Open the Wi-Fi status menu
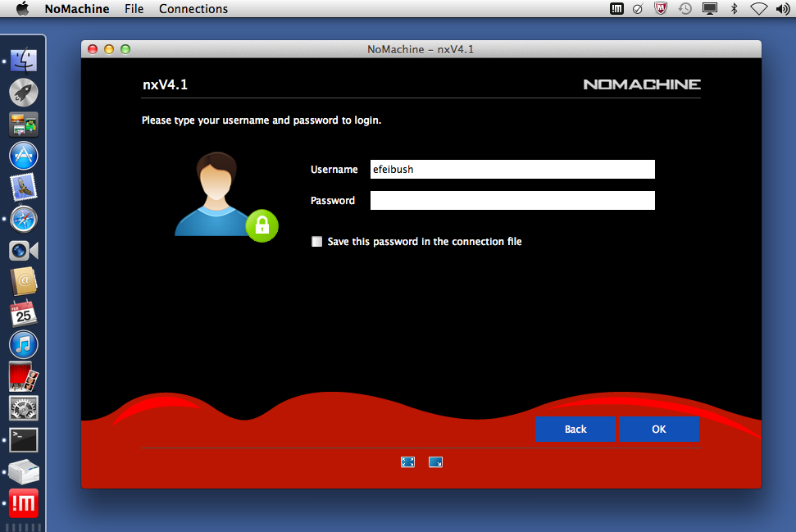 point(759,9)
